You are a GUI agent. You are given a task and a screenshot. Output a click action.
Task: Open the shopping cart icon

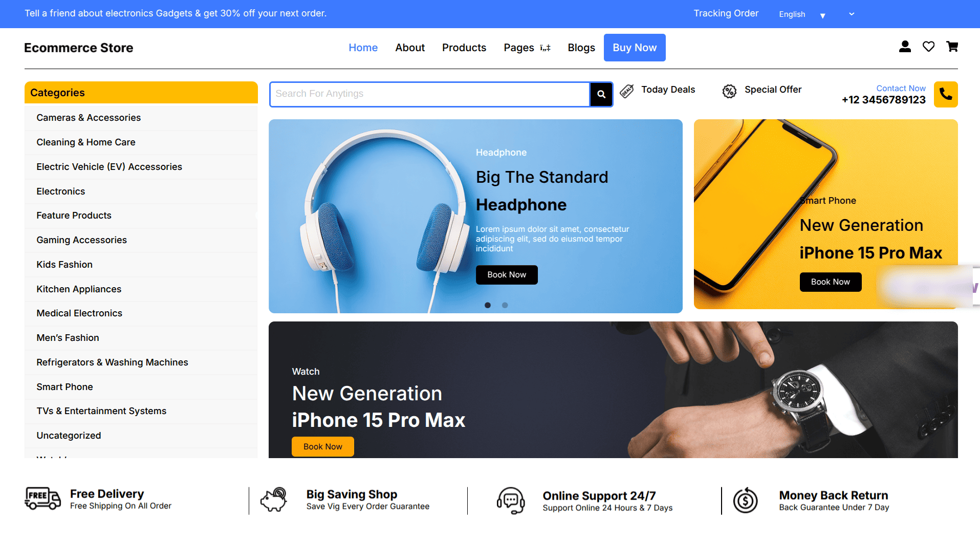952,47
